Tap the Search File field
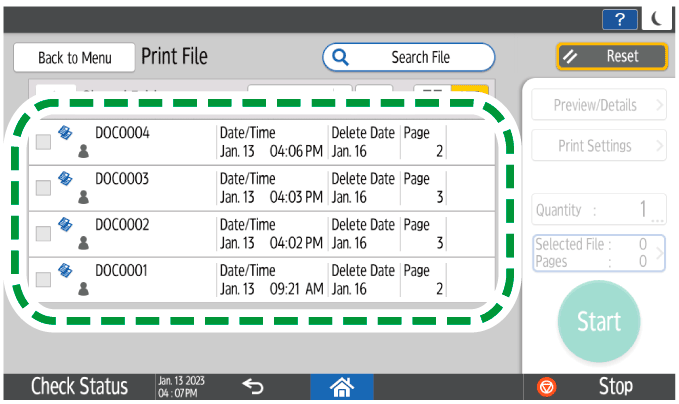 pos(408,58)
